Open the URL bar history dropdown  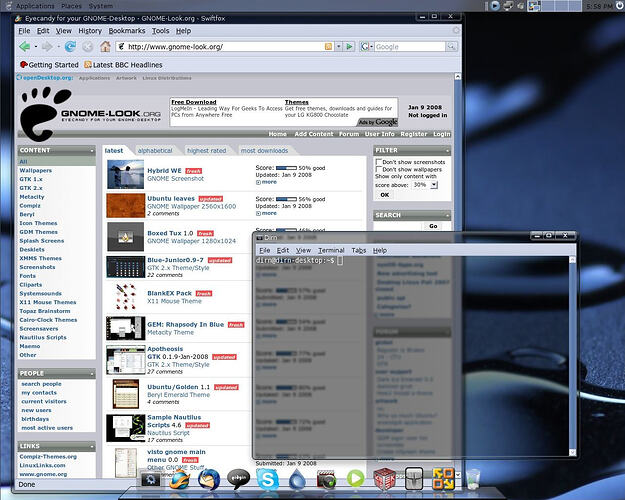click(x=338, y=47)
